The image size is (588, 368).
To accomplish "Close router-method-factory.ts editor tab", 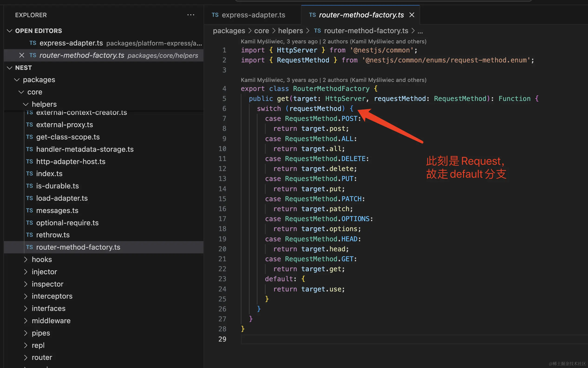I will 412,15.
